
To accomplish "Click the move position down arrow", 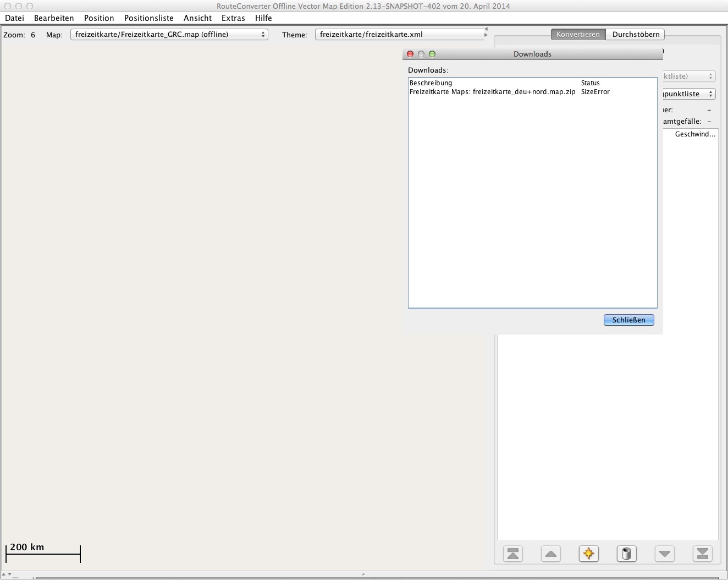I will 665,554.
